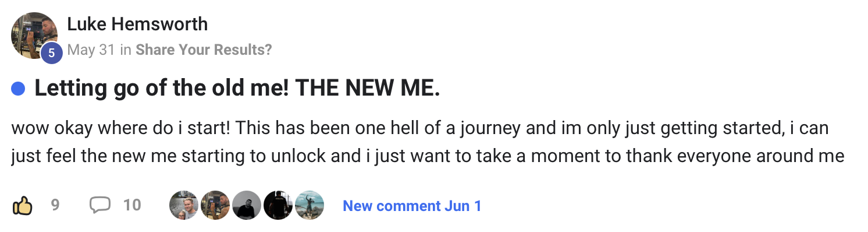Open commenter avatar posing on beach rocks
Screen dimensions: 868x232
pyautogui.click(x=309, y=205)
